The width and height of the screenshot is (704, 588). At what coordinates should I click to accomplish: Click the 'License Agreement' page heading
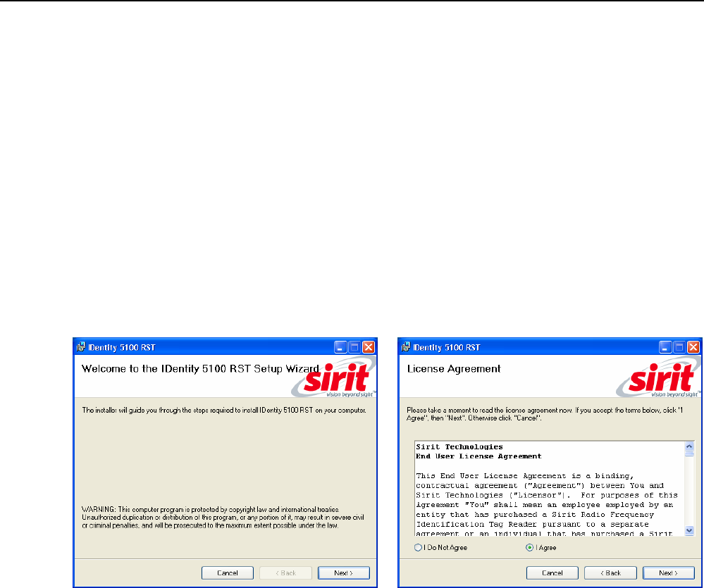453,369
